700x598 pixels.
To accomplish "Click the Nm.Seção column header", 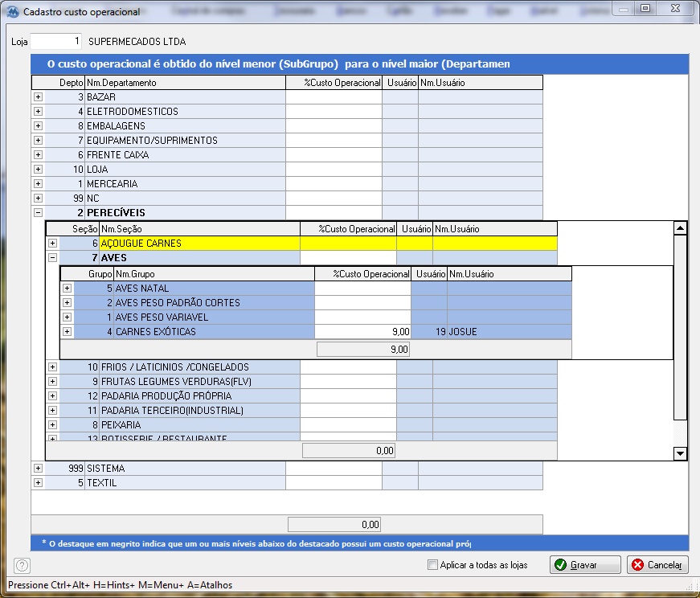I will (x=199, y=228).
